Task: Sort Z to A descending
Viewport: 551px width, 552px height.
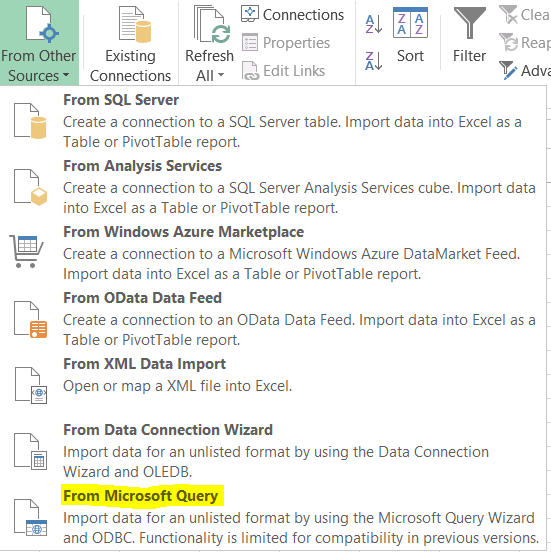Action: [x=374, y=61]
